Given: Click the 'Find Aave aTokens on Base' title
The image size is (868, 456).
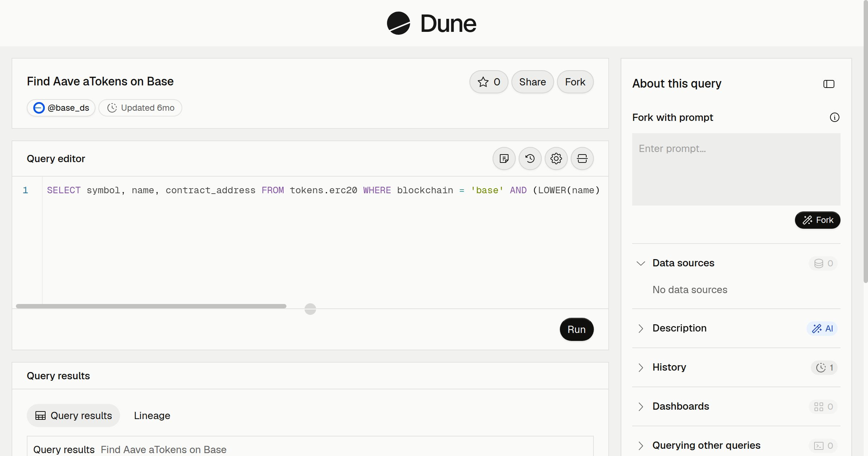Looking at the screenshot, I should (x=100, y=81).
